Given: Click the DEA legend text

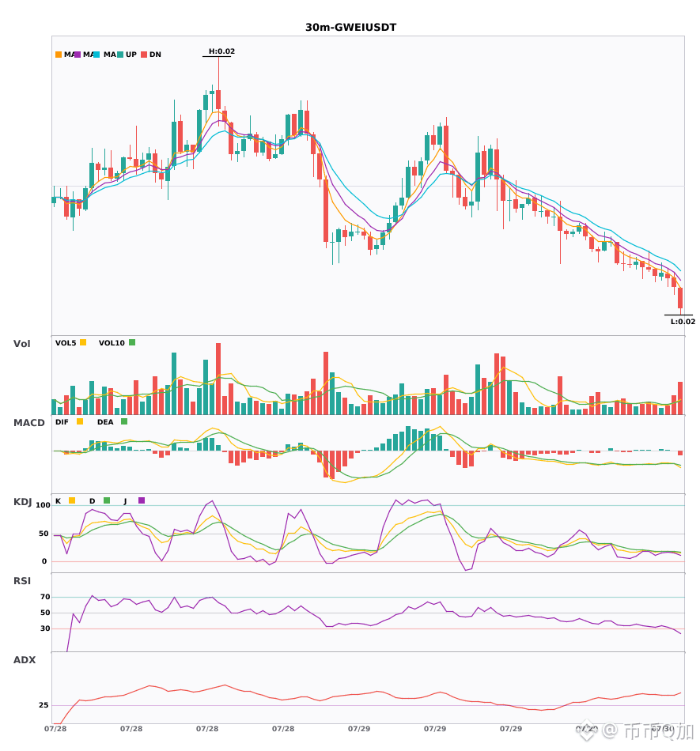Looking at the screenshot, I should pos(105,422).
